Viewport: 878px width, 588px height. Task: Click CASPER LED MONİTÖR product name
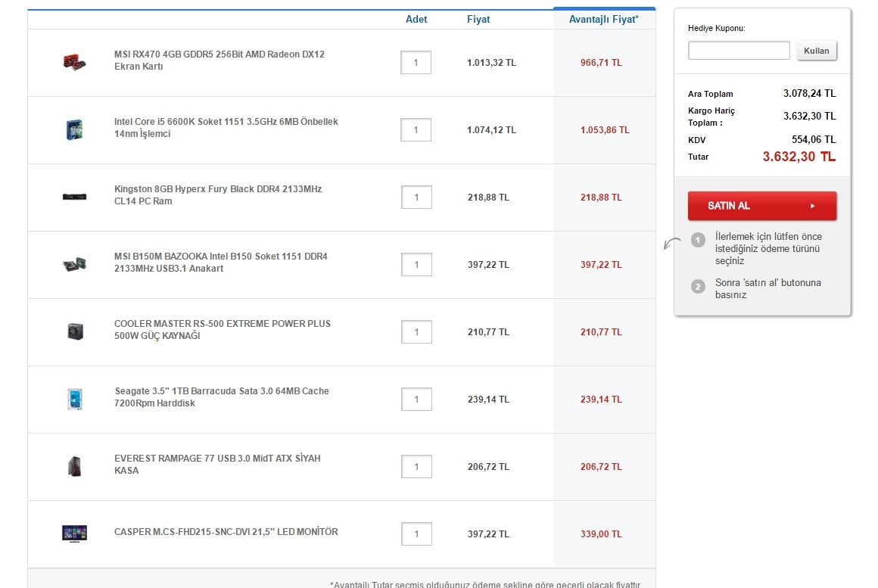click(226, 532)
